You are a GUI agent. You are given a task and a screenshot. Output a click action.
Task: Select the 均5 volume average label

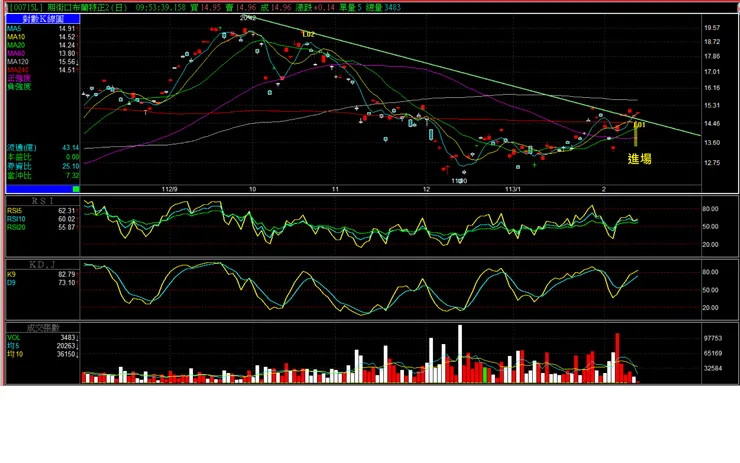13,346
